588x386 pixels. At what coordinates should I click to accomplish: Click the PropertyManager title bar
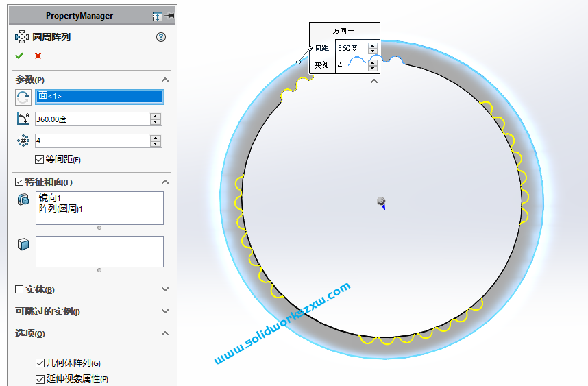[79, 16]
